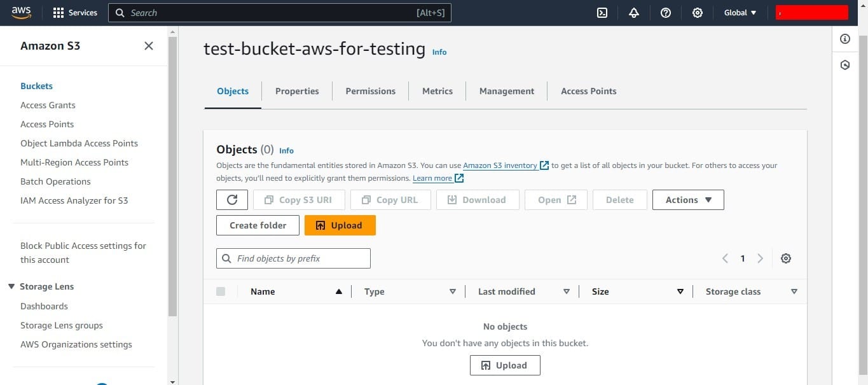Click the hexagon icon on right edge
This screenshot has width=868, height=385.
coord(845,65)
